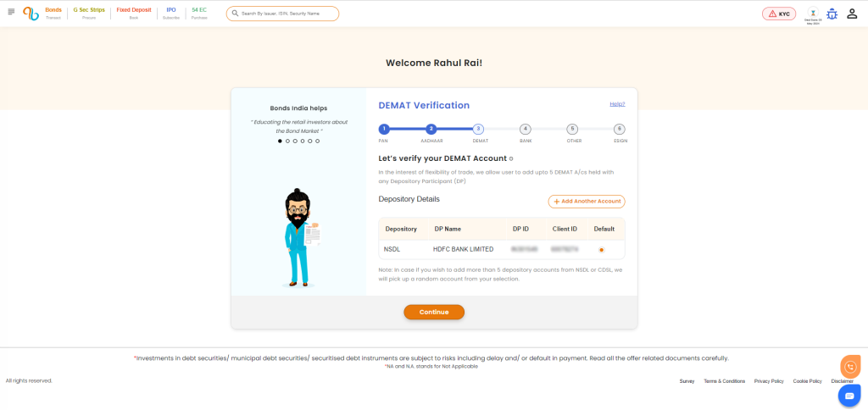
Task: Open the IPO Subscribe menu
Action: (x=170, y=13)
